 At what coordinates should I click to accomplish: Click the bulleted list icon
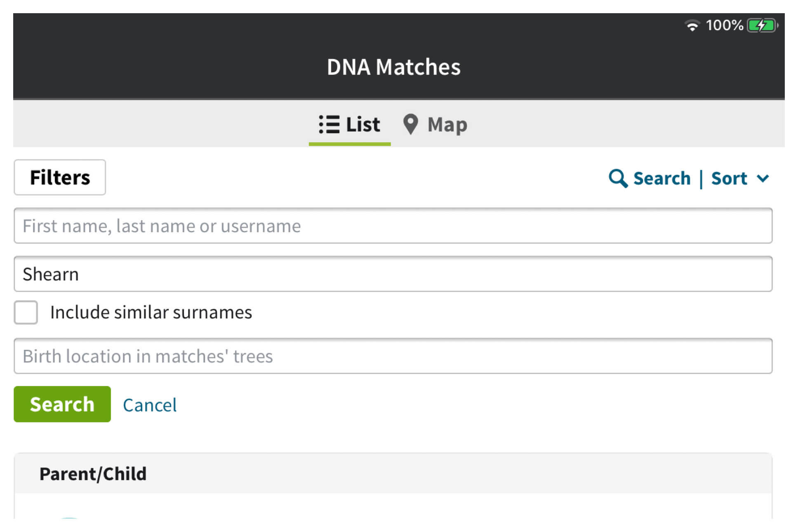pos(329,124)
